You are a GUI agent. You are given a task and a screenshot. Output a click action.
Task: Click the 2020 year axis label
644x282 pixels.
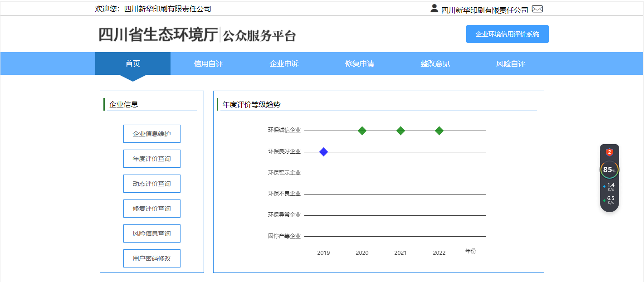pyautogui.click(x=362, y=253)
